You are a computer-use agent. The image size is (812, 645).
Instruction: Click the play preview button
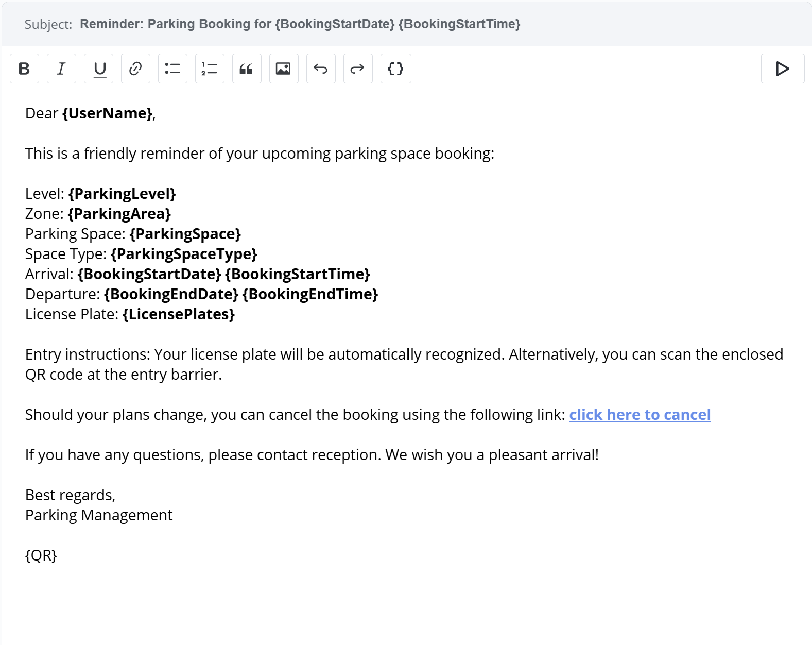pyautogui.click(x=782, y=69)
